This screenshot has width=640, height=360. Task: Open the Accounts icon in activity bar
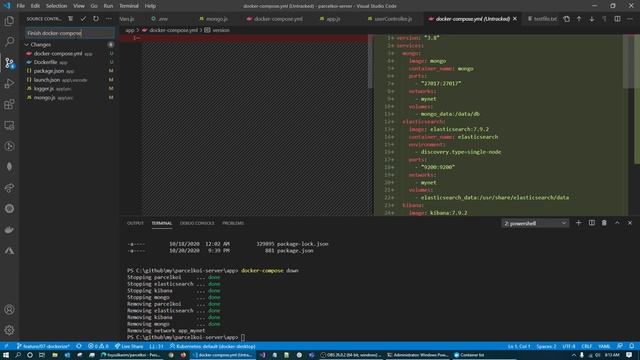tap(9, 309)
